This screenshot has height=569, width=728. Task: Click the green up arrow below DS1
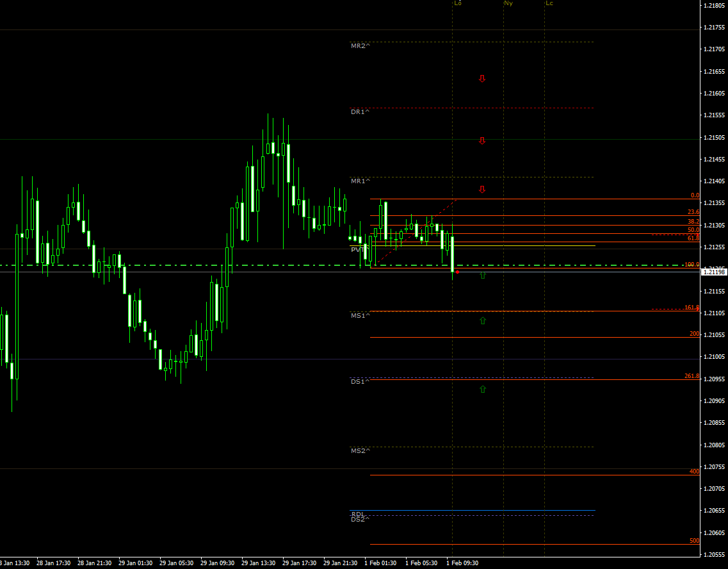[x=482, y=389]
